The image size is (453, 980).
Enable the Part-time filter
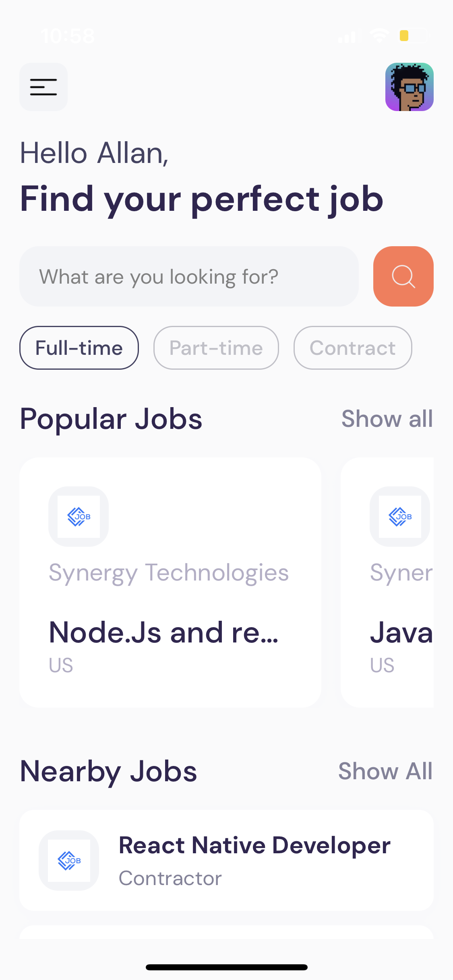point(216,348)
